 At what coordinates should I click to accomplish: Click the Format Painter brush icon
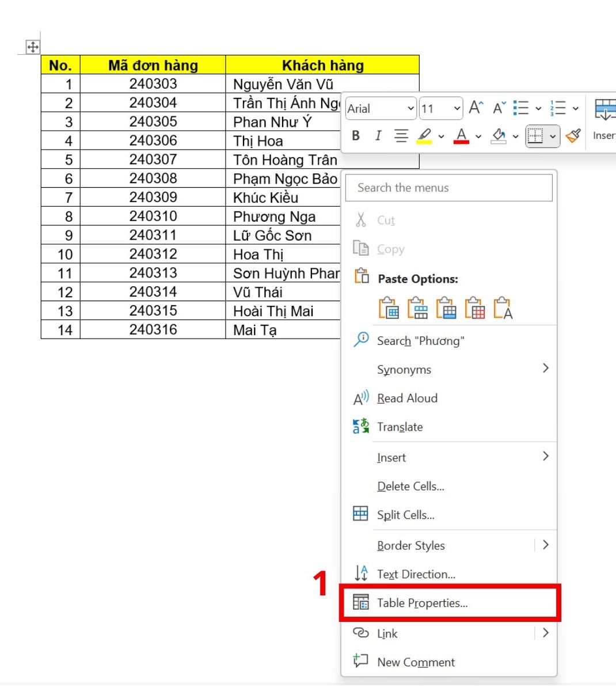pos(573,136)
